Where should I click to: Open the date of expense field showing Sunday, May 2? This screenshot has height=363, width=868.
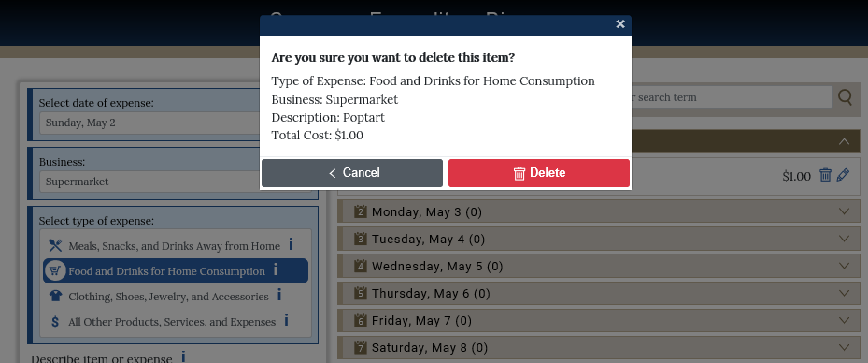click(150, 123)
